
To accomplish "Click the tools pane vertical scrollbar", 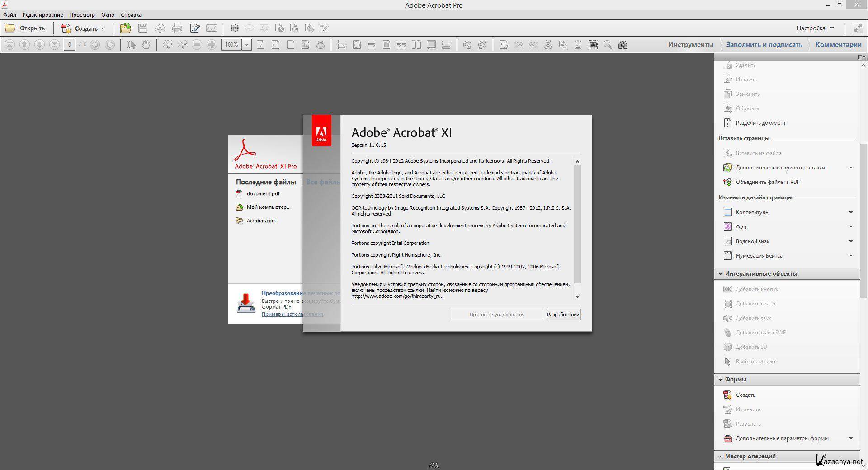I will coord(863,221).
